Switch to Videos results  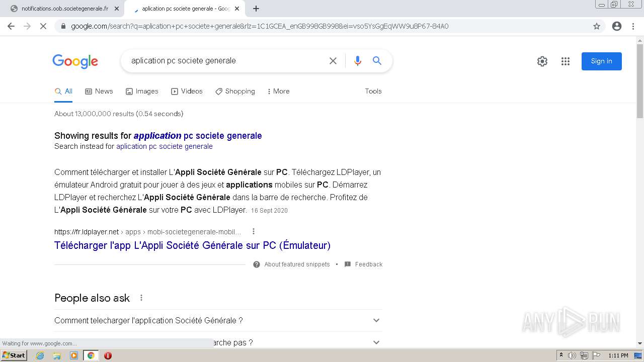(187, 92)
